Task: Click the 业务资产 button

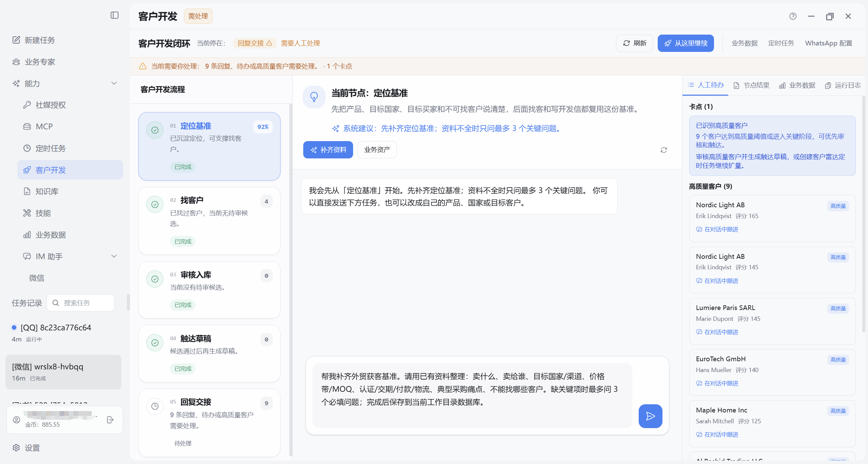Action: 377,150
